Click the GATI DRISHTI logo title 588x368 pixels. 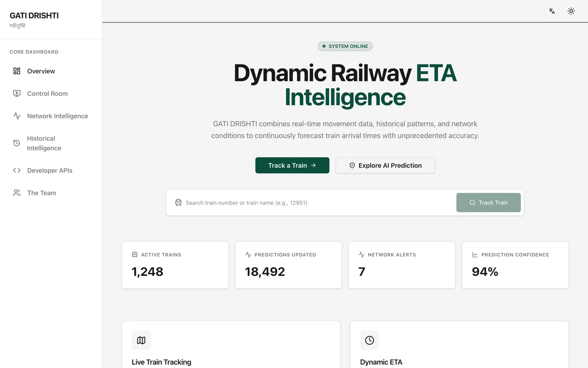click(x=34, y=15)
